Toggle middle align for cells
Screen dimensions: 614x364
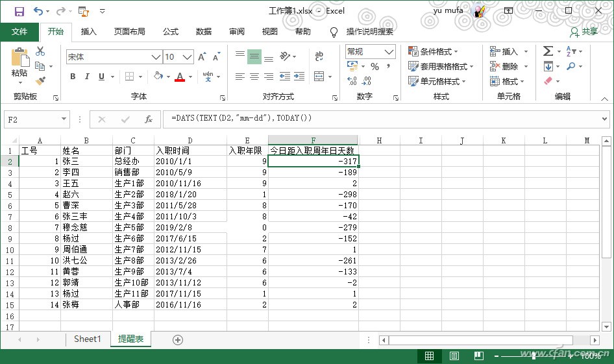254,56
